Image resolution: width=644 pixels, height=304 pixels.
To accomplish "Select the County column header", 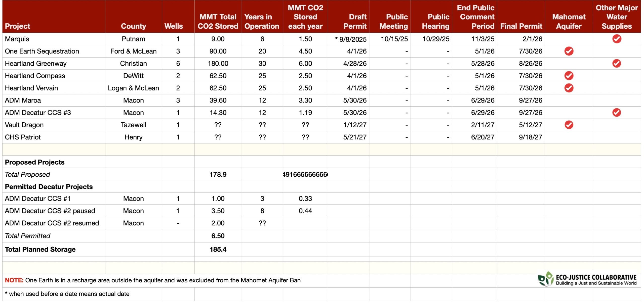I will pos(133,26).
